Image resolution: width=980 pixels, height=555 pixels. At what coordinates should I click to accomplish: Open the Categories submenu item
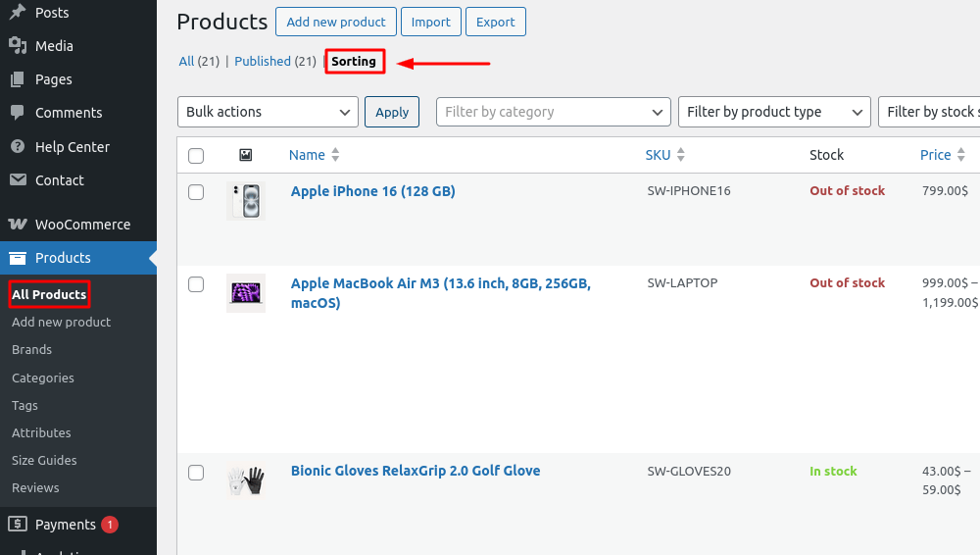pyautogui.click(x=42, y=378)
